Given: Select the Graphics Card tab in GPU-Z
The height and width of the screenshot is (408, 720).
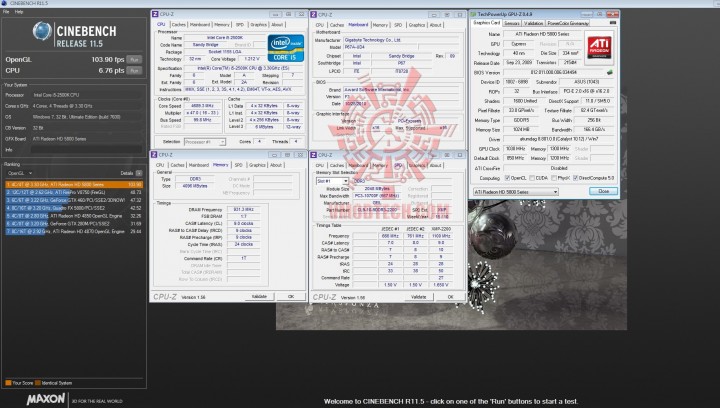Looking at the screenshot, I should coord(486,22).
